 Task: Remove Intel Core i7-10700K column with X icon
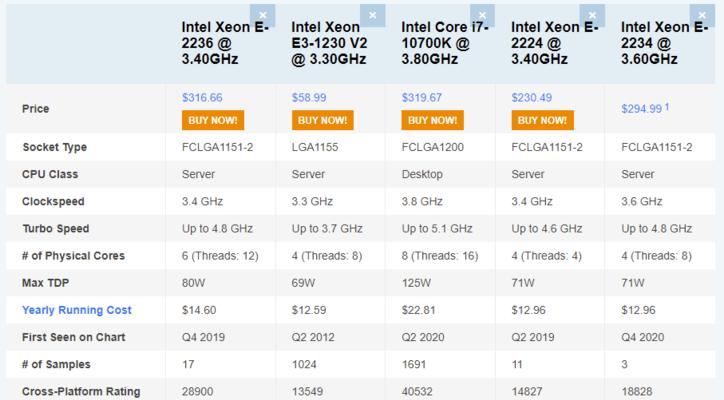click(483, 15)
